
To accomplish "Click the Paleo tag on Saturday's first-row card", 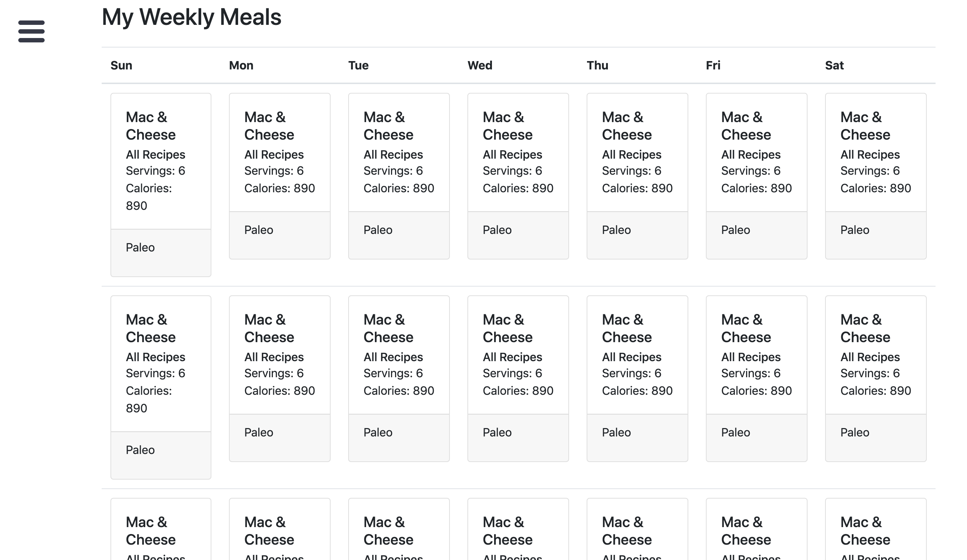I will tap(855, 230).
